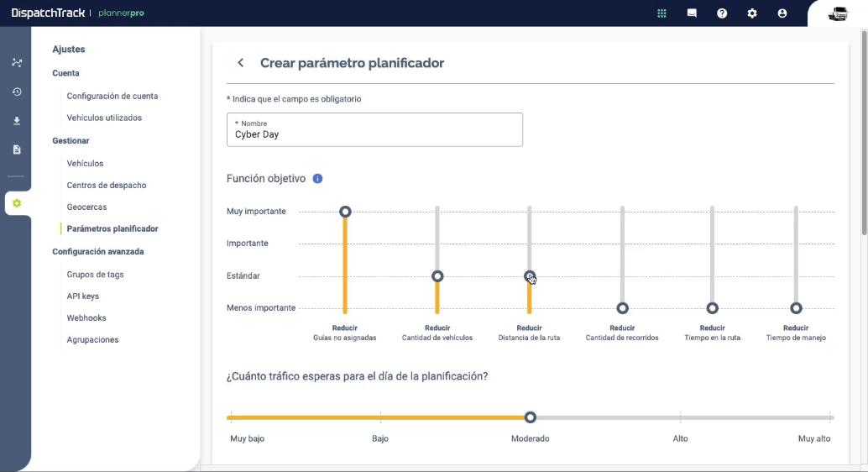Click the 'Ajustes' panel heading
The height and width of the screenshot is (472, 868).
click(69, 50)
